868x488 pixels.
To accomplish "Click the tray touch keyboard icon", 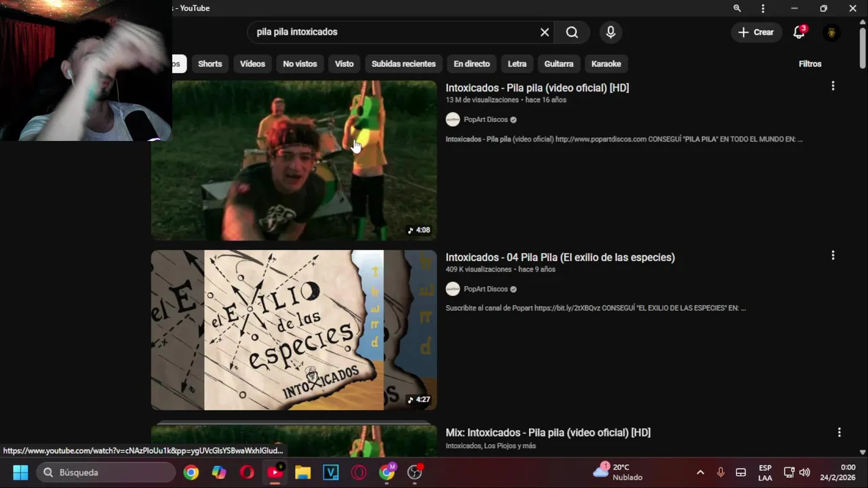I will point(741,472).
